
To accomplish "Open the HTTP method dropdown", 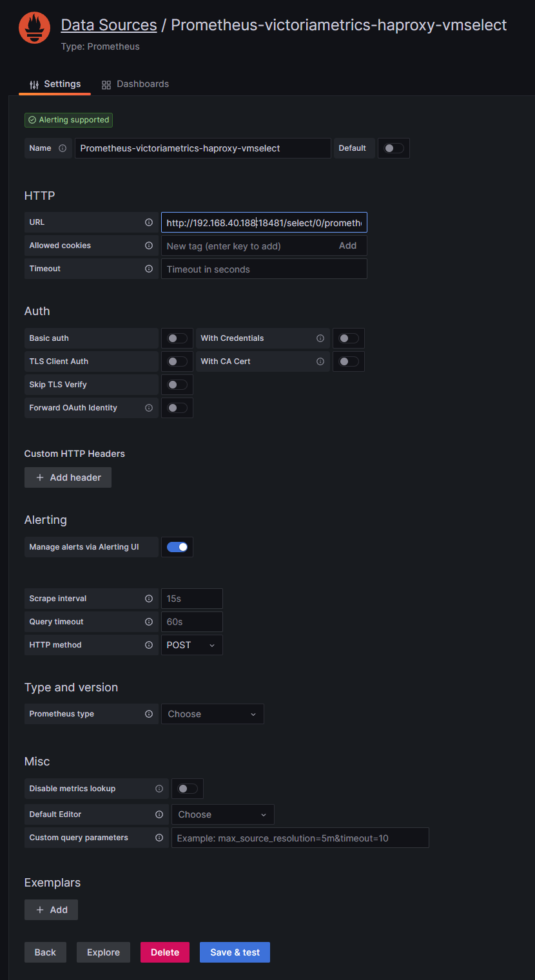I will pyautogui.click(x=191, y=645).
